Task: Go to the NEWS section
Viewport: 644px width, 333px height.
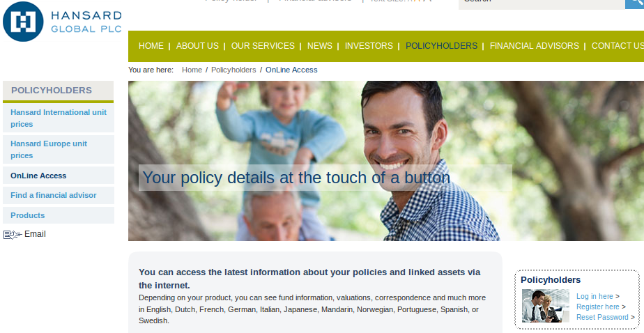Action: (x=319, y=46)
